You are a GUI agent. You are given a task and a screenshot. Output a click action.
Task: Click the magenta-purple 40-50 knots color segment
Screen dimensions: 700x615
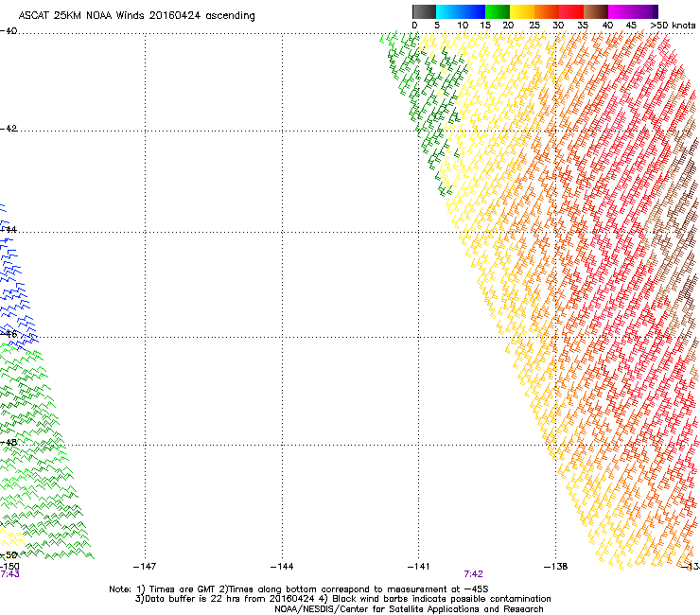(x=633, y=11)
